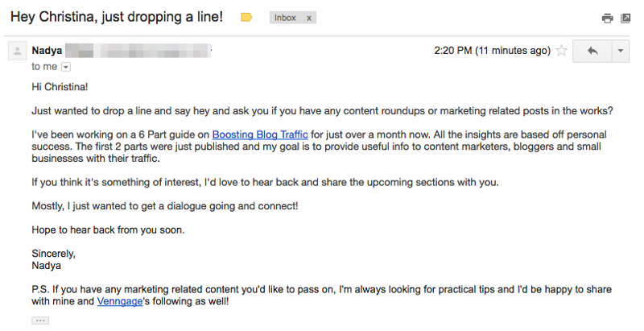Screen dimensions: 644x331
Task: Open the More options dropdown beside reply
Action: 620,51
